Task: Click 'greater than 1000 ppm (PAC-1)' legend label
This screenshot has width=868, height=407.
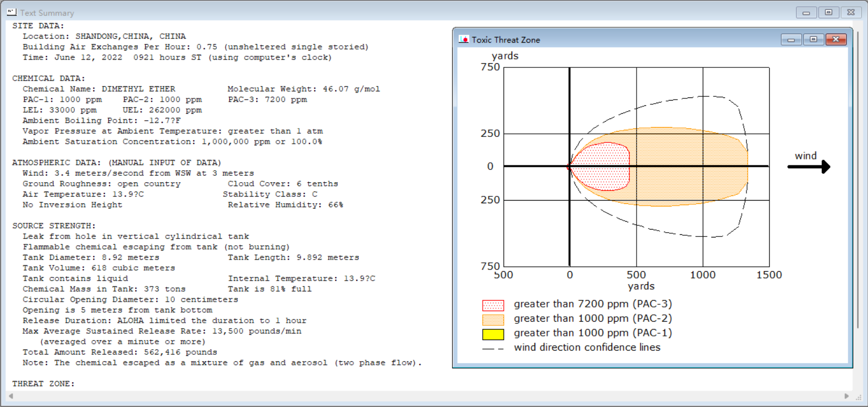Action: [x=593, y=333]
